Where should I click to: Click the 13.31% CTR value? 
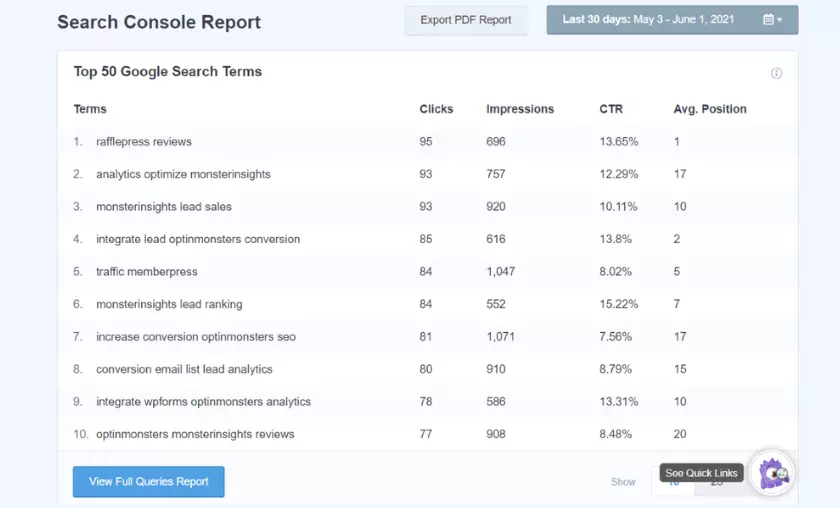pos(619,401)
